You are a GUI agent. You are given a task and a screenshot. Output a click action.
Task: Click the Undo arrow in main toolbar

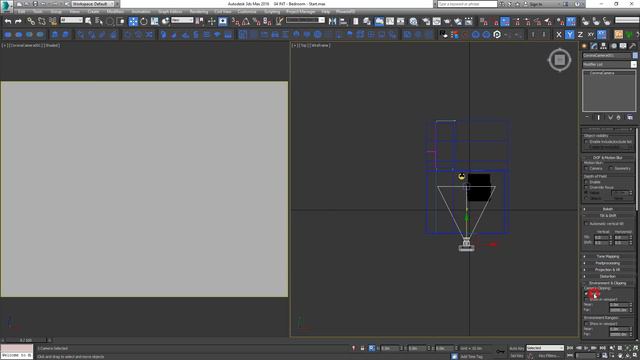click(8, 21)
